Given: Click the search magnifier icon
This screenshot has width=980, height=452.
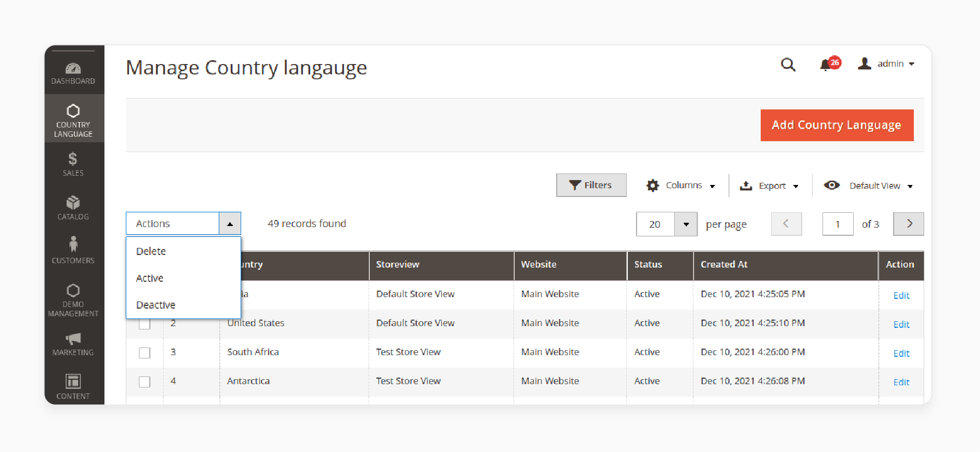Looking at the screenshot, I should point(787,65).
